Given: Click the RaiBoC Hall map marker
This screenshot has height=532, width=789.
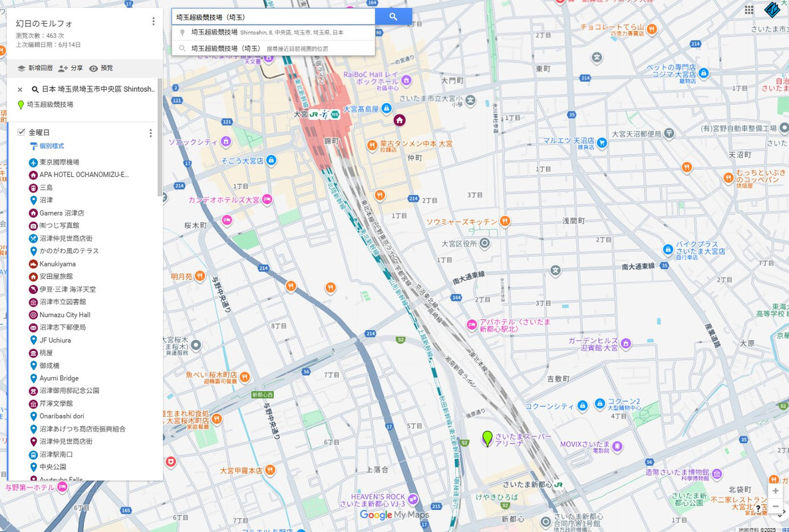Looking at the screenshot, I should 406,80.
